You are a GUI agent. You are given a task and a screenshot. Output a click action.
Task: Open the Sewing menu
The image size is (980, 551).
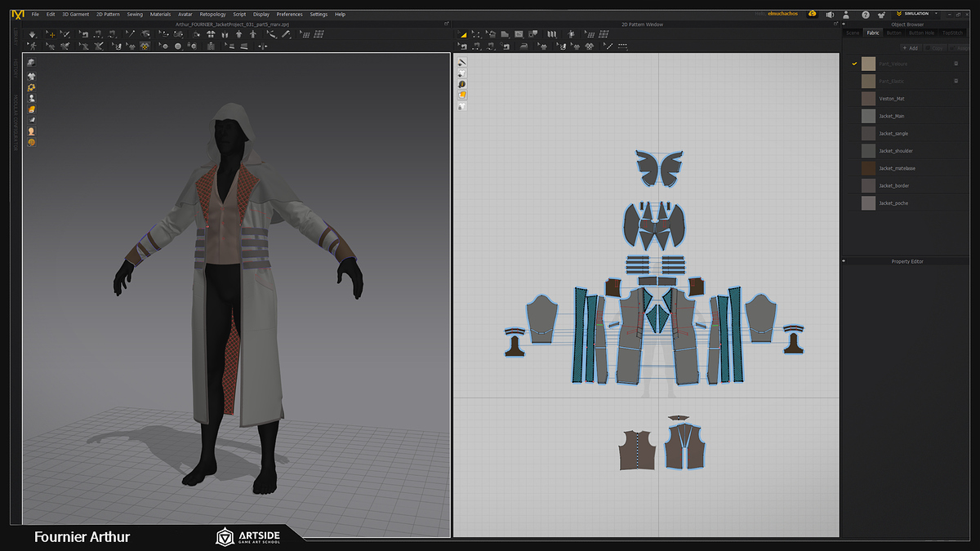click(x=135, y=14)
